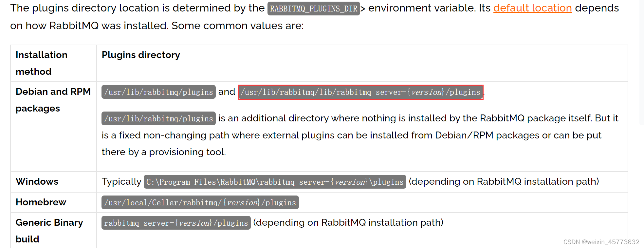644x248 pixels.
Task: Open the 'default location' link
Action: pyautogui.click(x=532, y=8)
